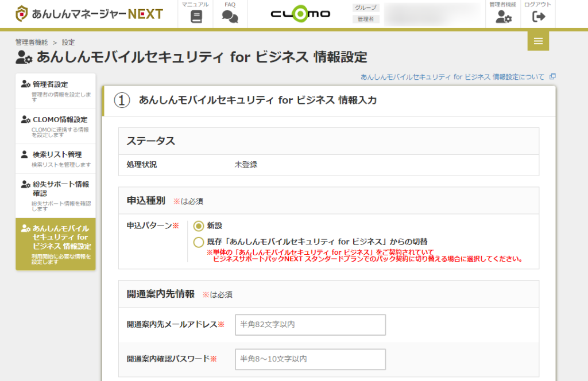Focus the 開通案内確認パスワード input field

[310, 359]
